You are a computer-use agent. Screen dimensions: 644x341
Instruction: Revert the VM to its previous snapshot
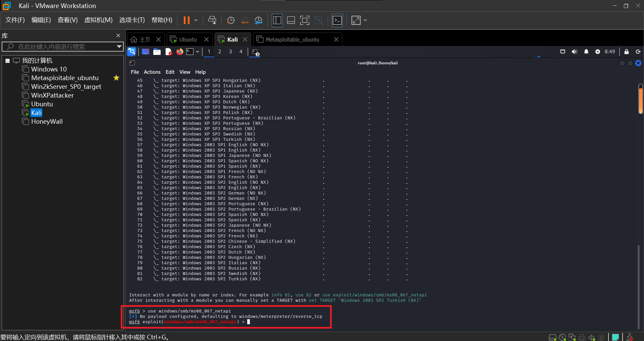(245, 20)
